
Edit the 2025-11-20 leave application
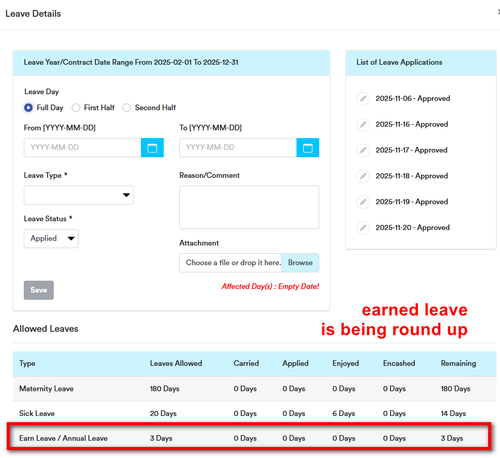coord(363,228)
